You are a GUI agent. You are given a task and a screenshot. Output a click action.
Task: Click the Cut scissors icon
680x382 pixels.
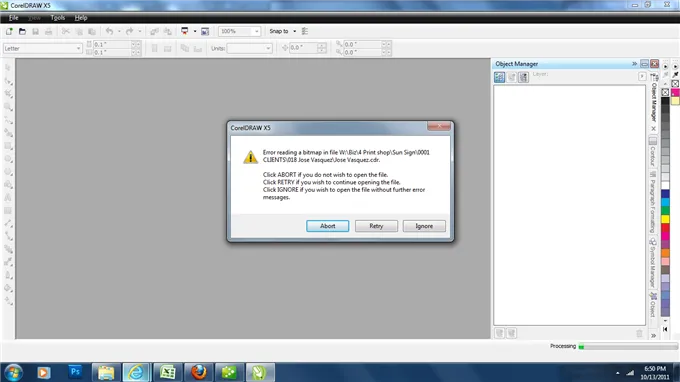click(x=65, y=31)
